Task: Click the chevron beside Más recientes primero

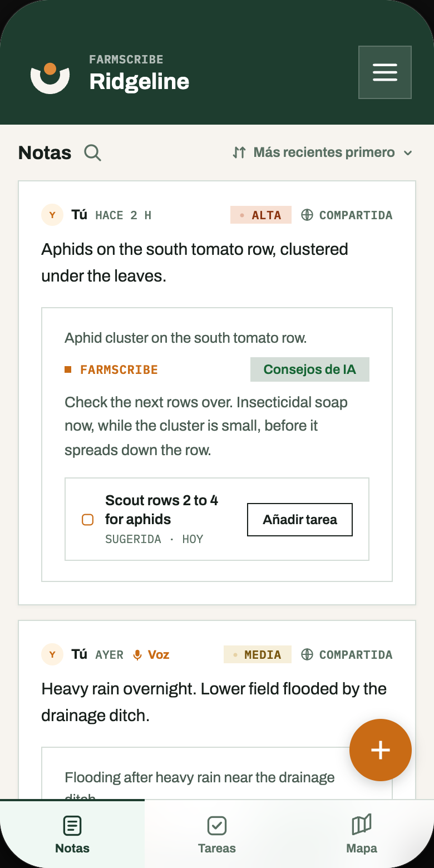Action: (408, 153)
